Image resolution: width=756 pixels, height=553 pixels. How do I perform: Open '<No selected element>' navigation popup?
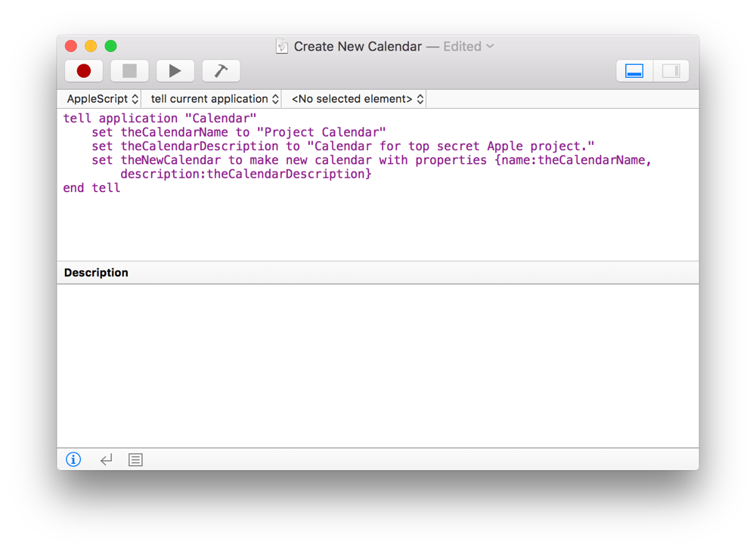point(357,99)
